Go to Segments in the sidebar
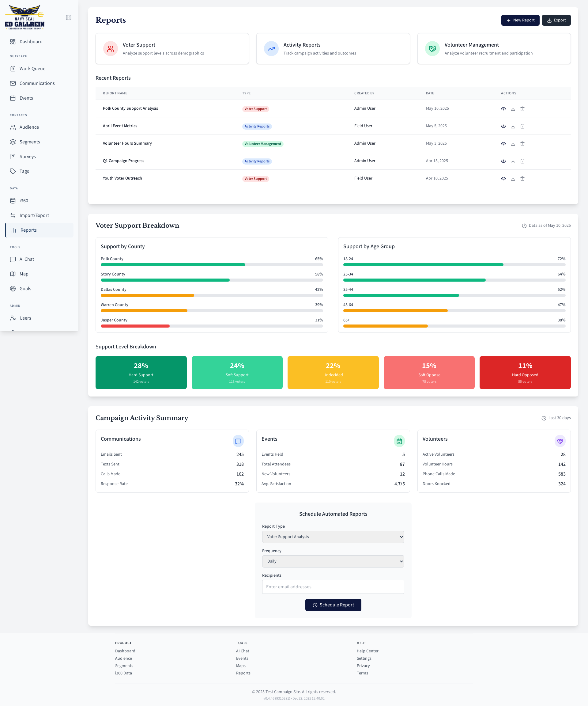The width and height of the screenshot is (588, 706). click(30, 142)
